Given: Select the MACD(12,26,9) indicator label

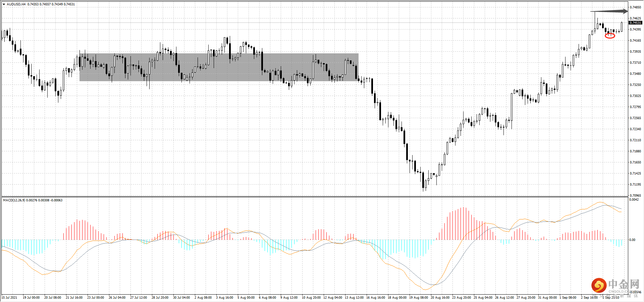Looking at the screenshot, I should point(13,200).
